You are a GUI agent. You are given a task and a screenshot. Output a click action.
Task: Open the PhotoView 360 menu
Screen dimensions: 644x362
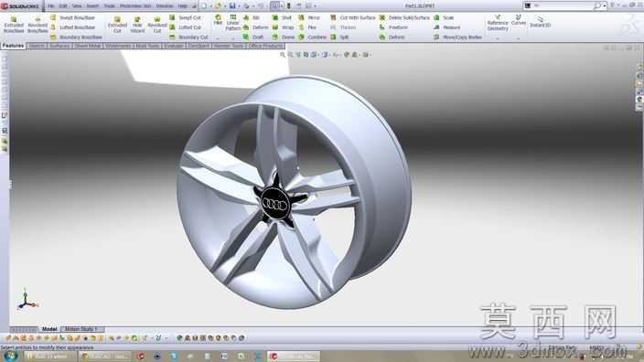pyautogui.click(x=135, y=5)
